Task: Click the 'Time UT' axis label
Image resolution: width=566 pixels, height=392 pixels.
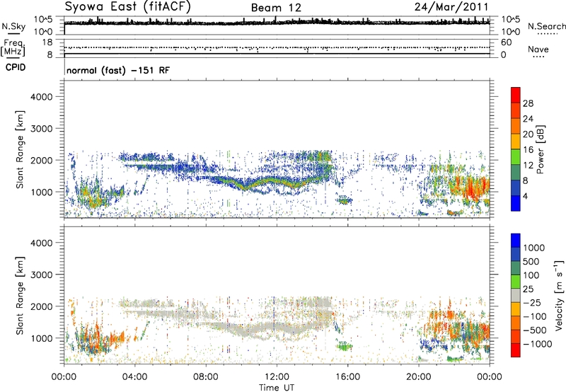Action: coord(277,388)
